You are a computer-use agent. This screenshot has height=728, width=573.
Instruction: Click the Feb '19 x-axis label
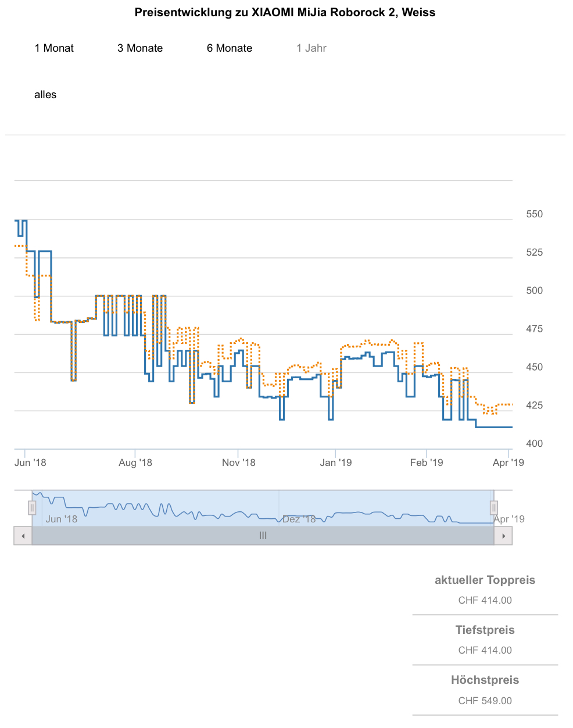(427, 462)
